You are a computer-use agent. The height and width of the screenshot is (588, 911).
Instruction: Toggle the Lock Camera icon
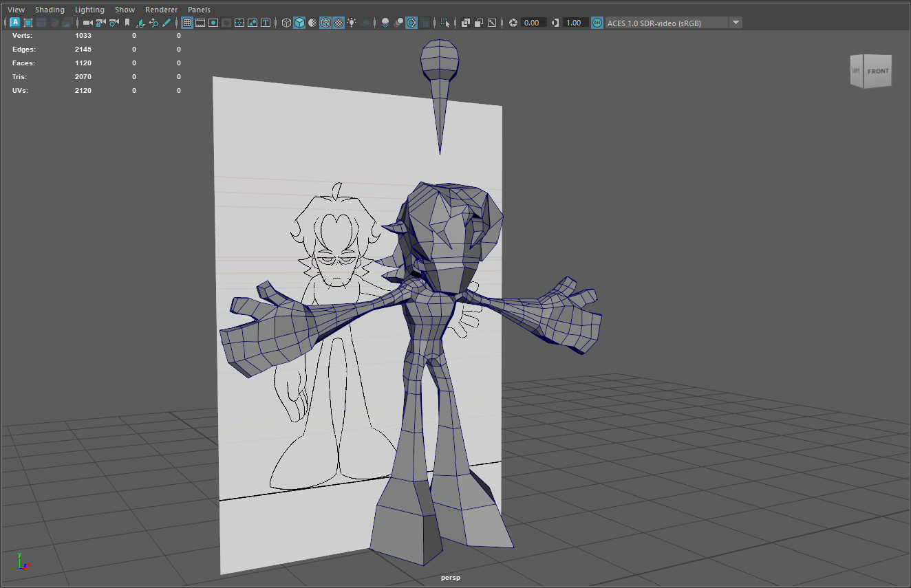100,23
